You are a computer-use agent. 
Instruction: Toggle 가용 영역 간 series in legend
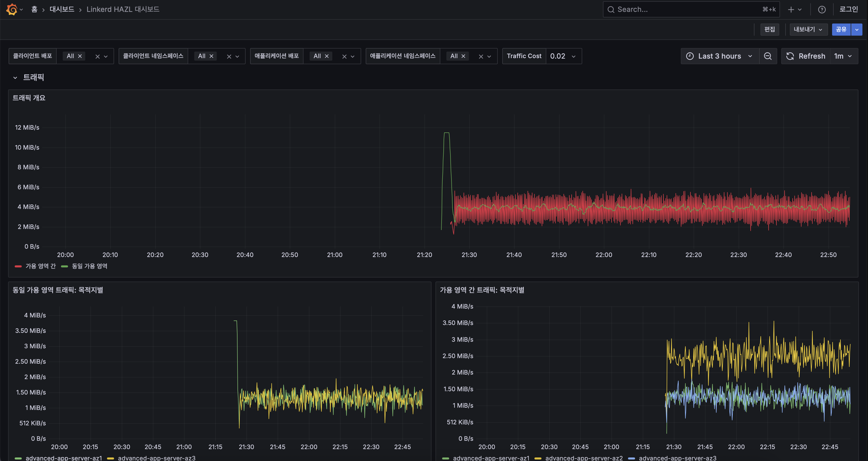[40, 266]
